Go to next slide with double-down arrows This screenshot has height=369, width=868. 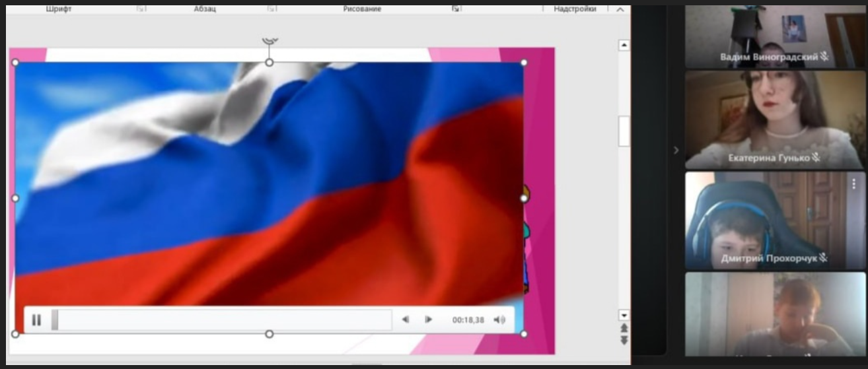624,339
